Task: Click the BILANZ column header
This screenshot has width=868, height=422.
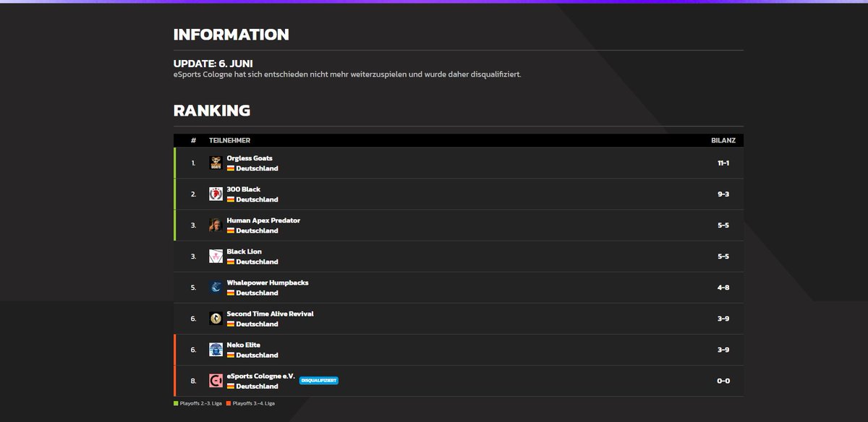Action: tap(723, 140)
